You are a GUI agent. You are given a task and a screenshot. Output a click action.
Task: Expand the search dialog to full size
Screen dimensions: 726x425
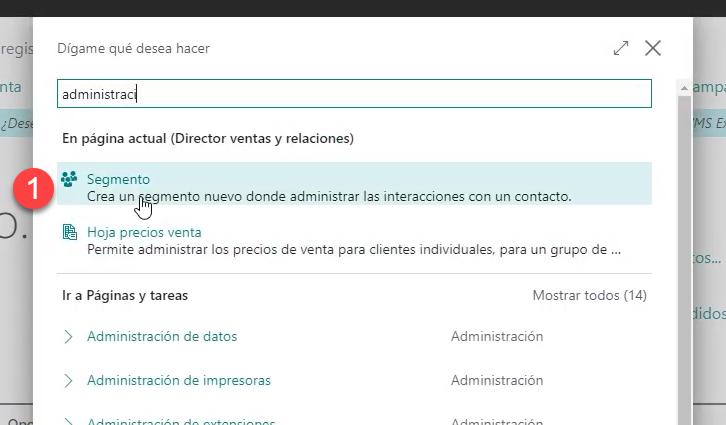coord(621,48)
